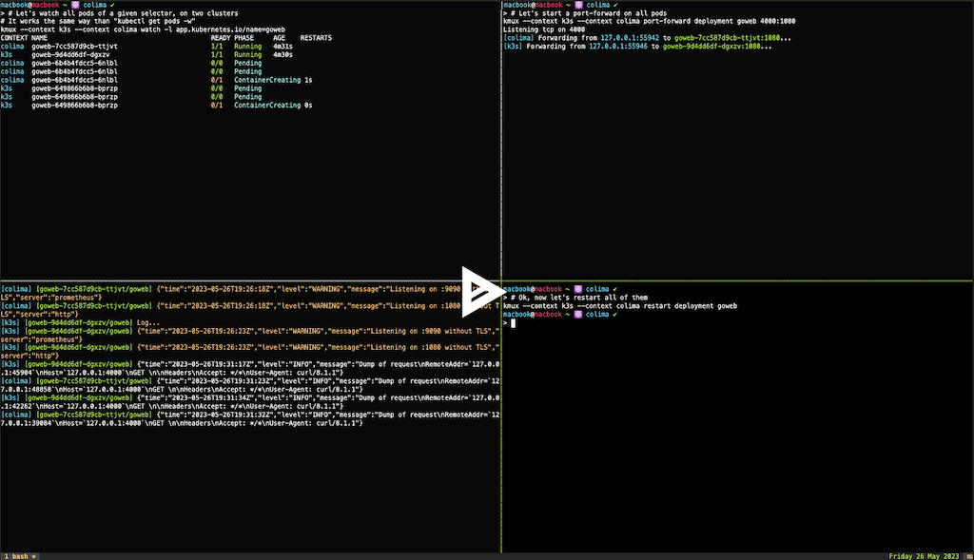This screenshot has width=974, height=560.
Task: Select the '1 bash *' tmux window tab
Action: (x=20, y=556)
